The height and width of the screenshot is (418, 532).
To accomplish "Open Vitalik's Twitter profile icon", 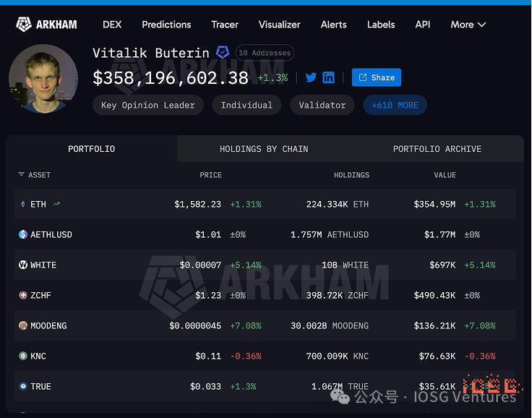I will pyautogui.click(x=311, y=77).
